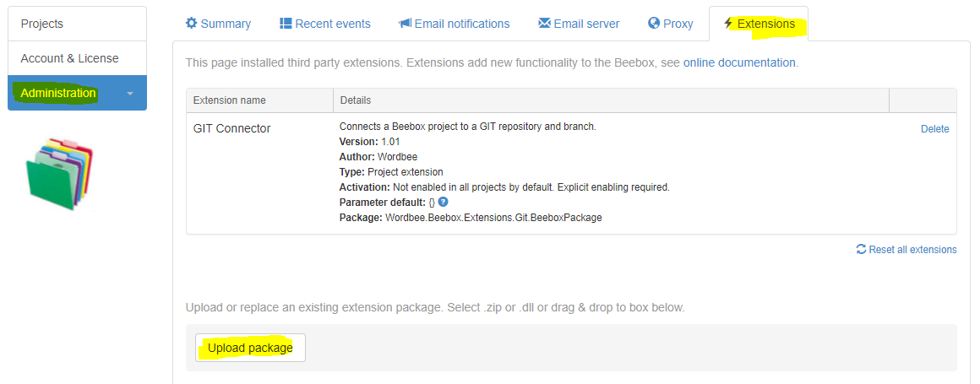This screenshot has height=384, width=980.
Task: Expand the Administration dropdown arrow
Action: 130,94
